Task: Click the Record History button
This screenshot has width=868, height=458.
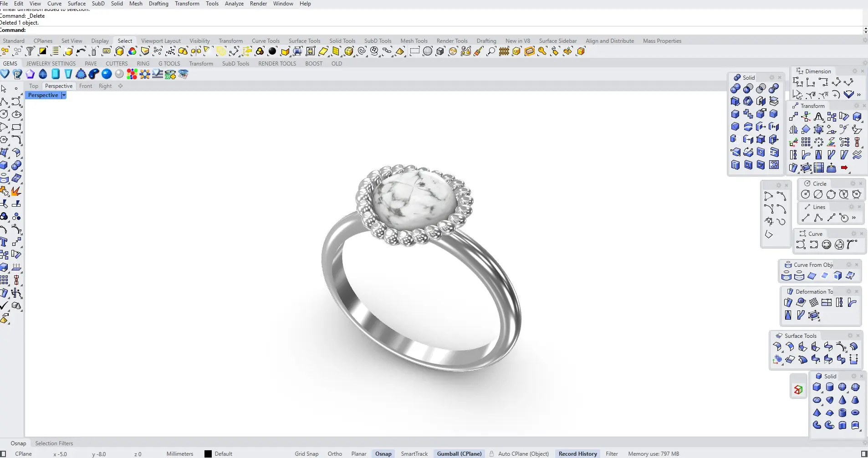Action: (x=577, y=454)
